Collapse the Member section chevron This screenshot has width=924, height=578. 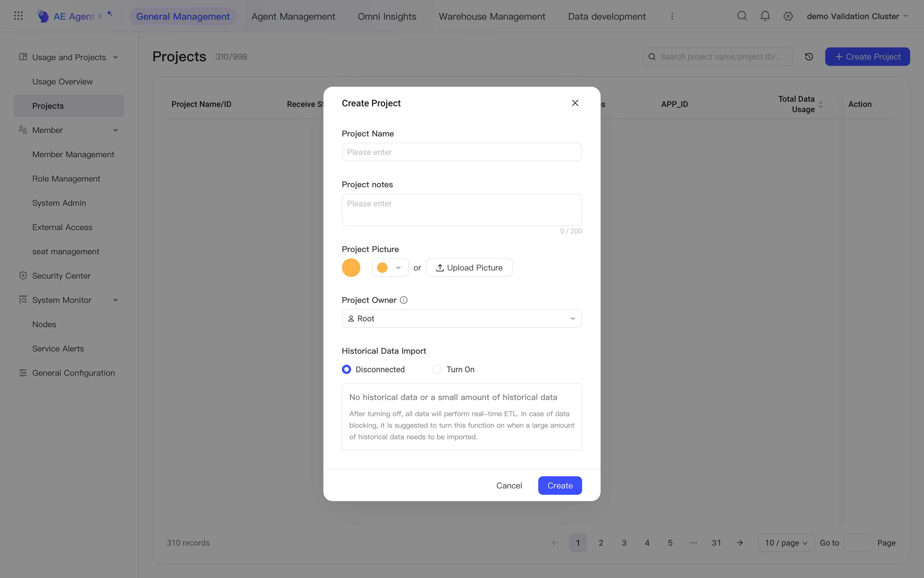[115, 130]
